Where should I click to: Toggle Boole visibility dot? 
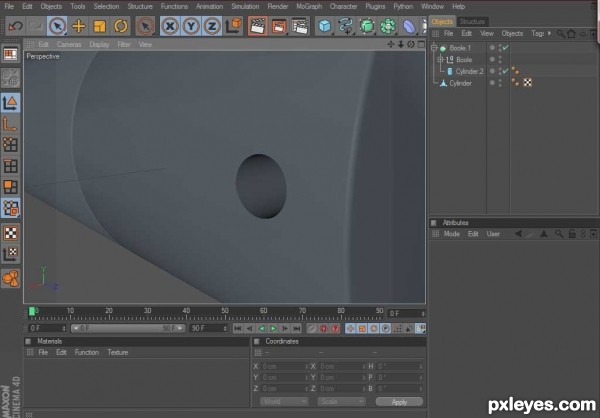[x=492, y=59]
